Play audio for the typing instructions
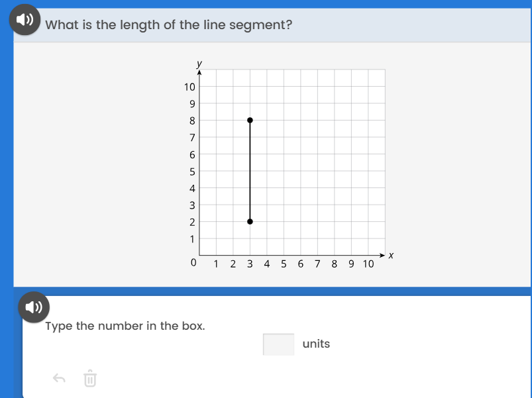This screenshot has height=398, width=532. [34, 307]
